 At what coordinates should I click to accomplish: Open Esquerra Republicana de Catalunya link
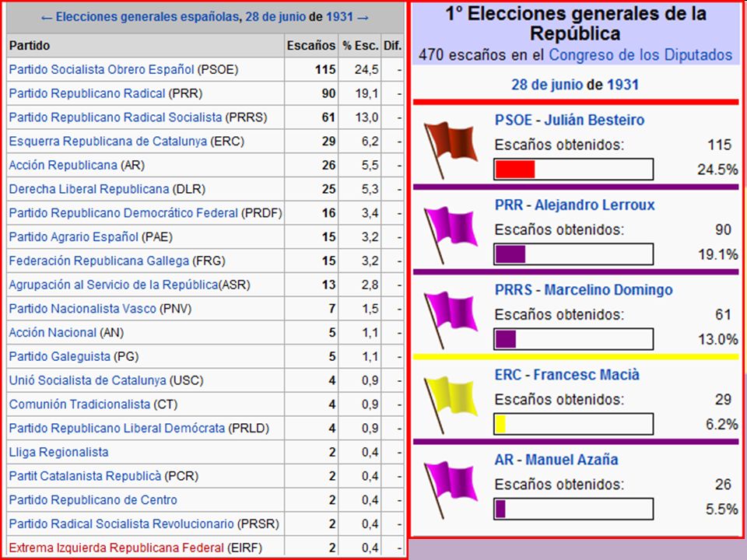[108, 142]
